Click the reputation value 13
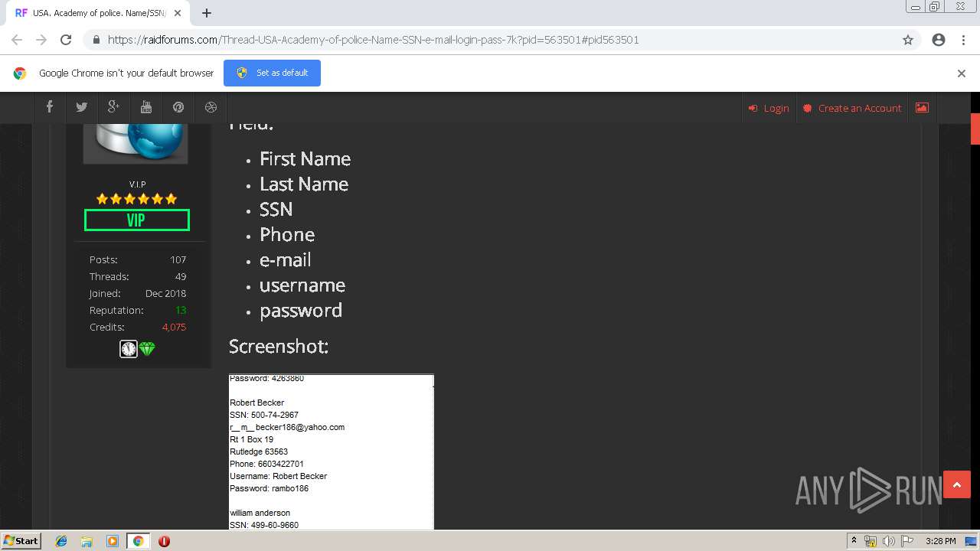 tap(181, 310)
